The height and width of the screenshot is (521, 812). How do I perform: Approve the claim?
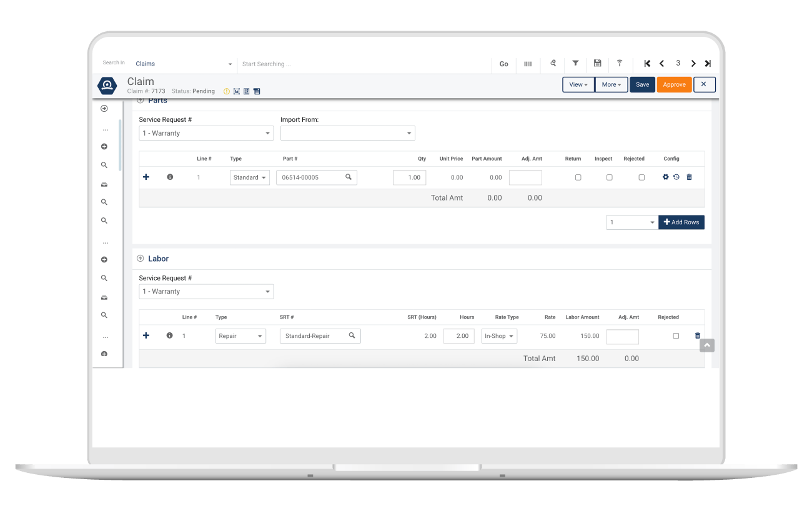pos(674,84)
